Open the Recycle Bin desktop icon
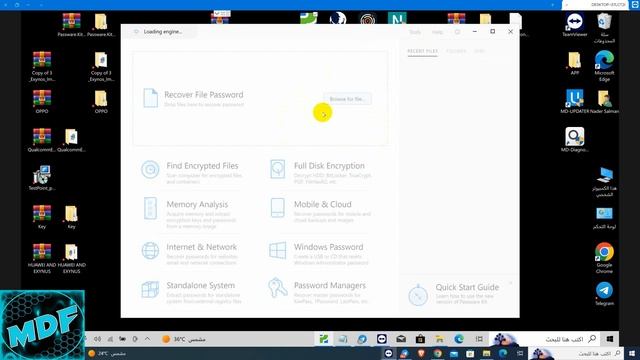This screenshot has width=640, height=360. tap(604, 28)
